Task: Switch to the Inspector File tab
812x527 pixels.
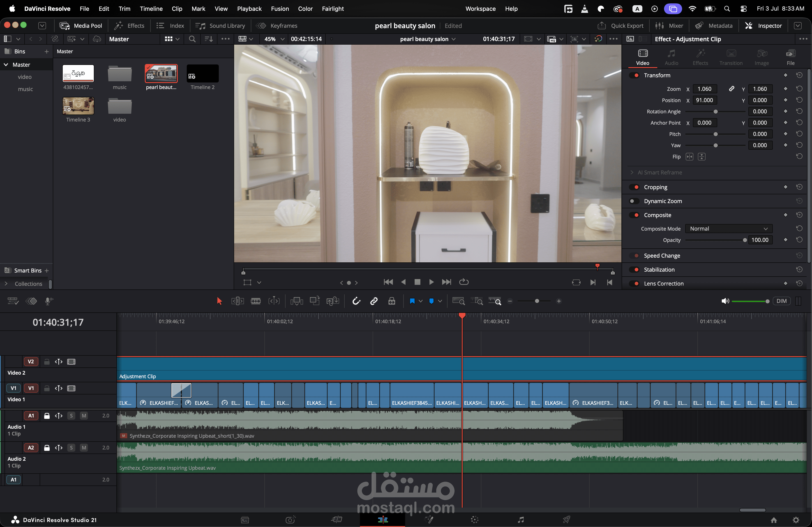Action: [x=791, y=57]
